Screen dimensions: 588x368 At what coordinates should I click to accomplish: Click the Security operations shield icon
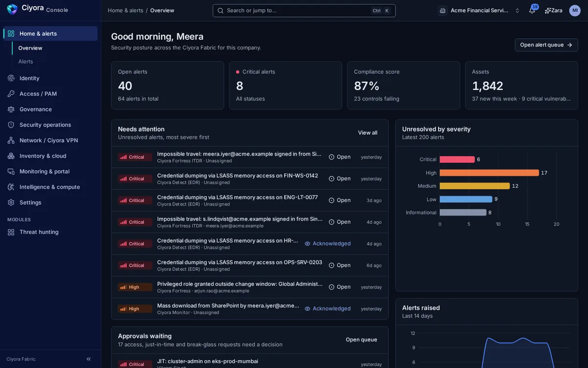coord(11,125)
